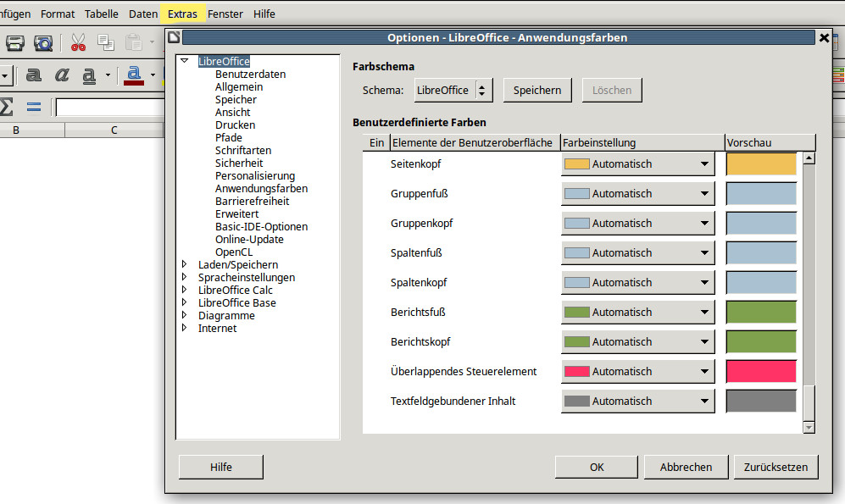
Task: Click the Cut scissors icon
Action: (78, 42)
